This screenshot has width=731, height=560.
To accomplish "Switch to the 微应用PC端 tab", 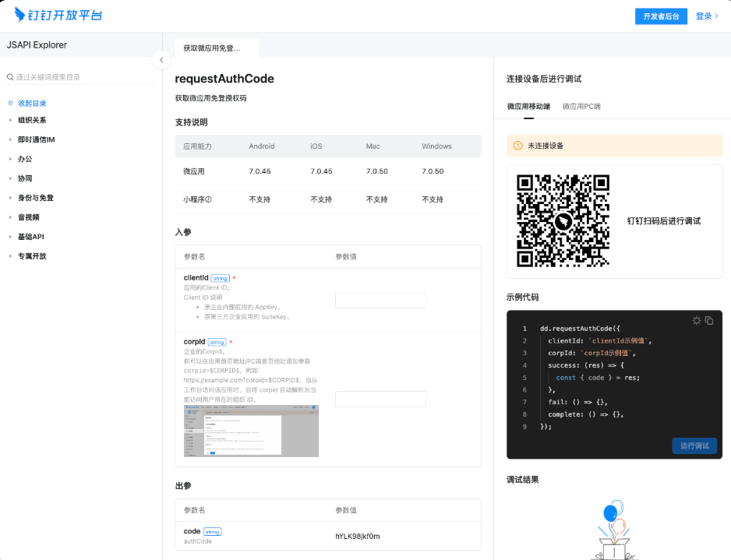I will tap(581, 106).
